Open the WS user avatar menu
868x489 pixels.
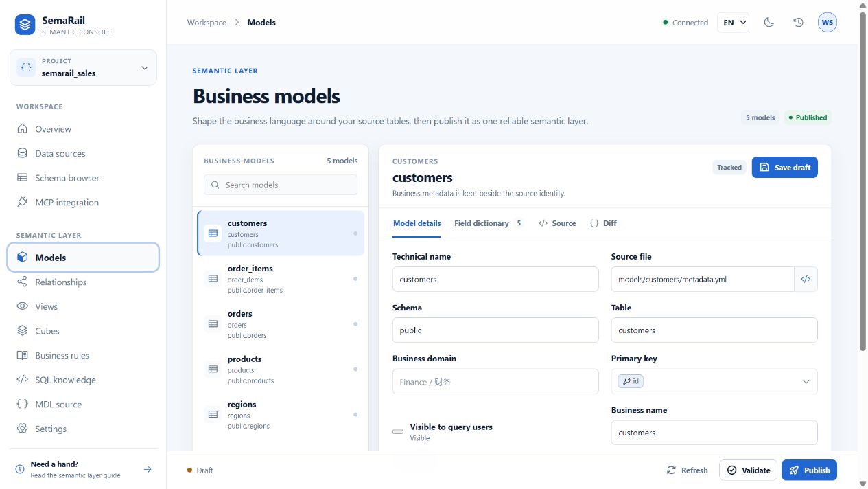828,22
